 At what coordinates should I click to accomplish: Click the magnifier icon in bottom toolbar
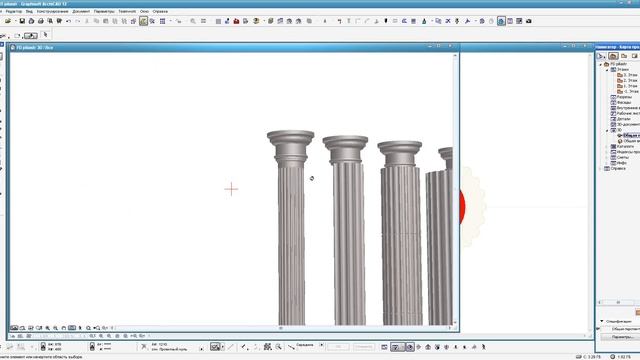point(278,347)
